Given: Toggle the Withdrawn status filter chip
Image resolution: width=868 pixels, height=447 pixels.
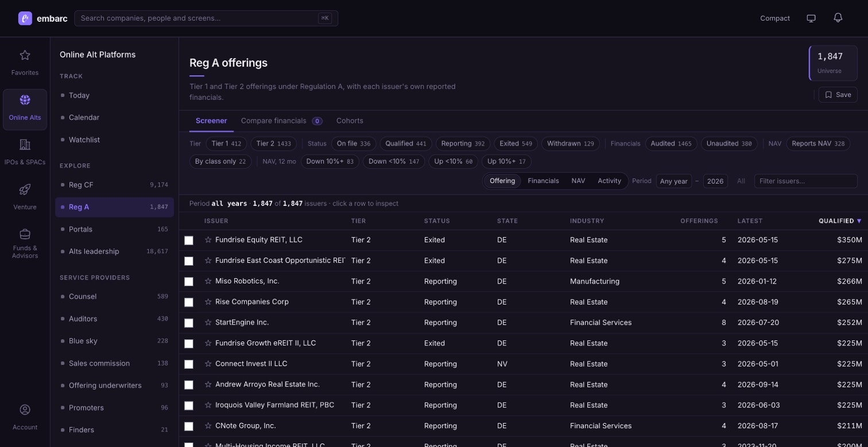Looking at the screenshot, I should 571,143.
